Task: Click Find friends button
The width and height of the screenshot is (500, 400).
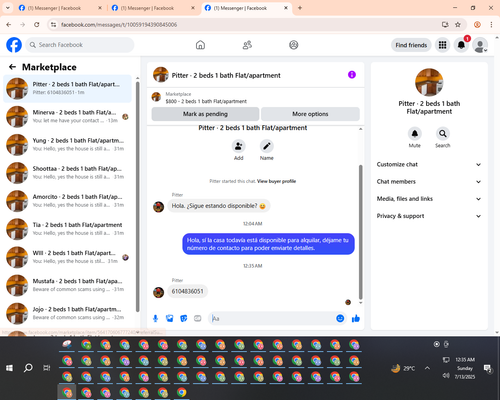Action: point(411,45)
